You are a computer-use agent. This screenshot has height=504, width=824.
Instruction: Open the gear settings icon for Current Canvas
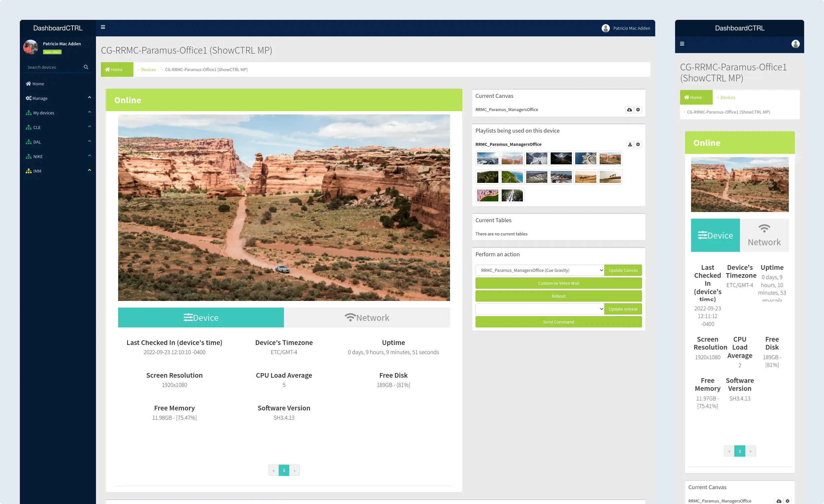[x=638, y=109]
